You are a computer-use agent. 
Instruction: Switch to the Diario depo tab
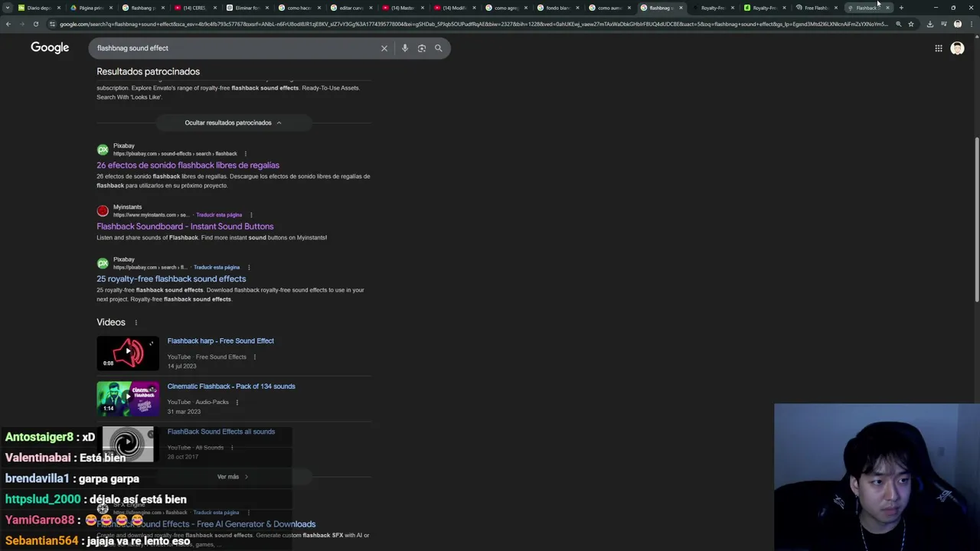(x=38, y=8)
